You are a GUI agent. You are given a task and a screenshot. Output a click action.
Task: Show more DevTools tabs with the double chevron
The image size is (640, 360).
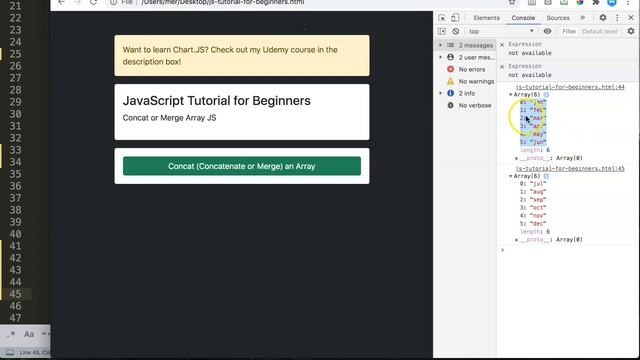[x=582, y=18]
